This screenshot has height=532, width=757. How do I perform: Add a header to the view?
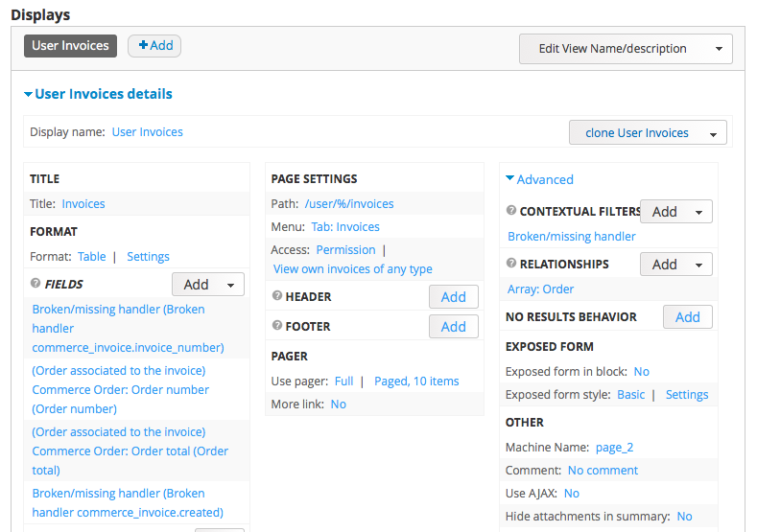(453, 297)
